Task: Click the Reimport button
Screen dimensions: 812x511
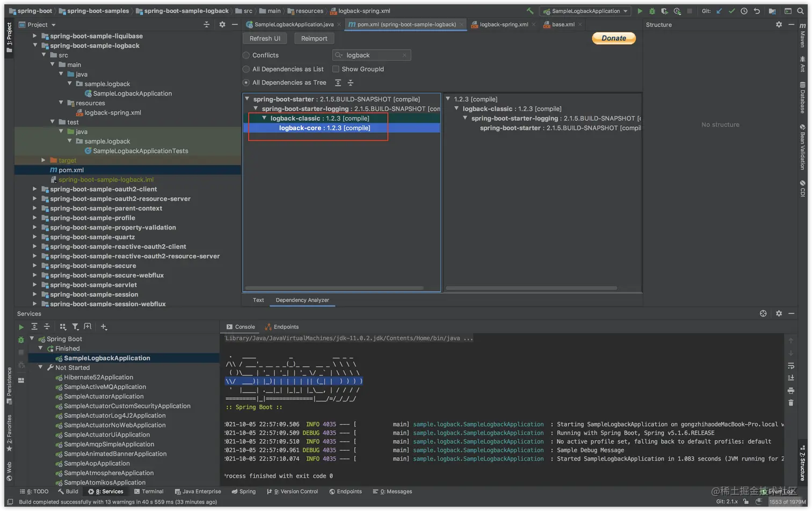Action: click(x=314, y=39)
